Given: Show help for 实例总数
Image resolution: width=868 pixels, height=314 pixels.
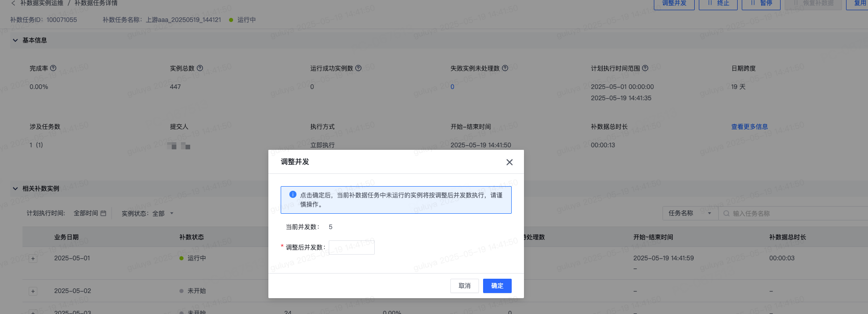Looking at the screenshot, I should coord(200,68).
